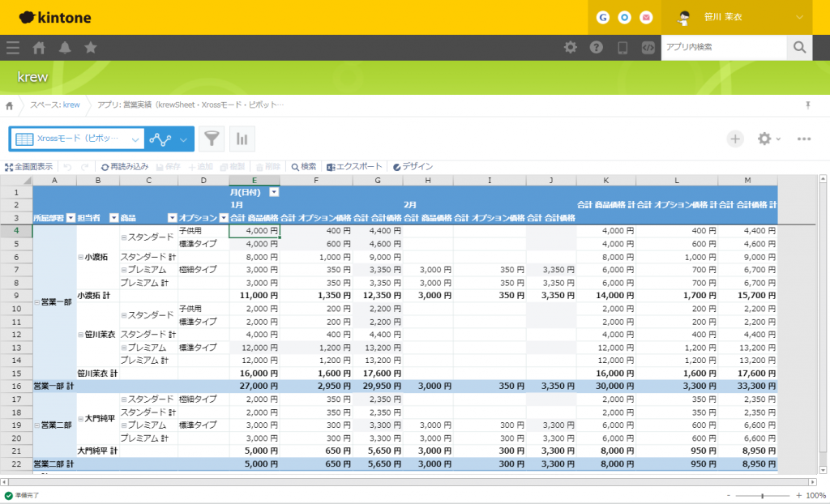The image size is (830, 504).
Task: Open the 所属部署 filter dropdown
Action: click(x=71, y=218)
